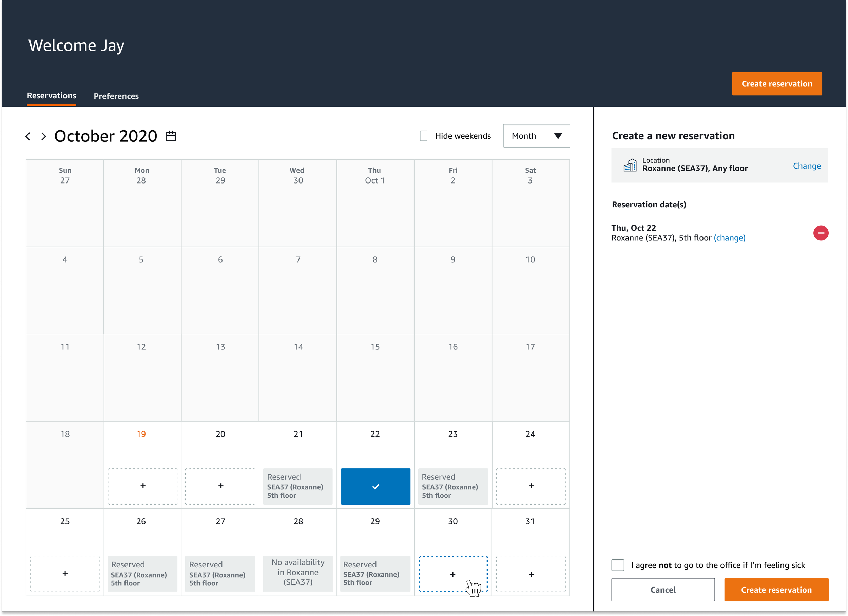Open the Month view dropdown
The image size is (848, 616).
click(536, 136)
